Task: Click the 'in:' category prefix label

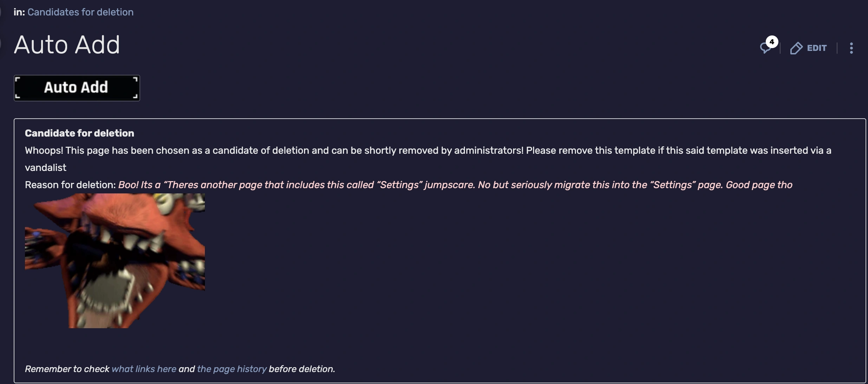Action: [x=19, y=12]
